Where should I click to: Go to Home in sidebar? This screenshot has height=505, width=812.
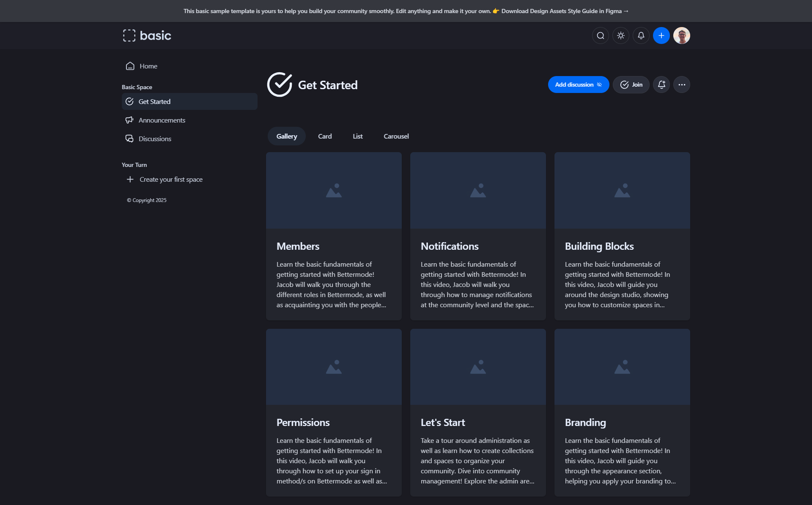click(x=148, y=66)
